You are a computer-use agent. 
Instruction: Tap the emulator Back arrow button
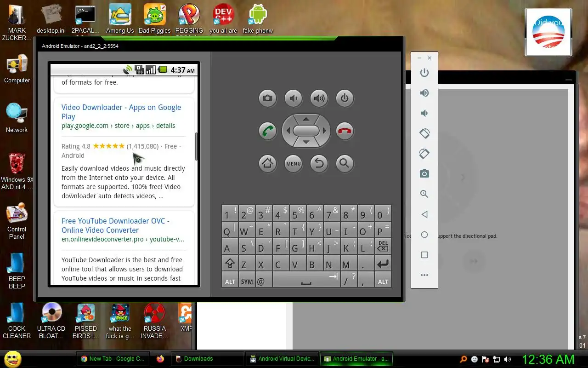click(319, 163)
